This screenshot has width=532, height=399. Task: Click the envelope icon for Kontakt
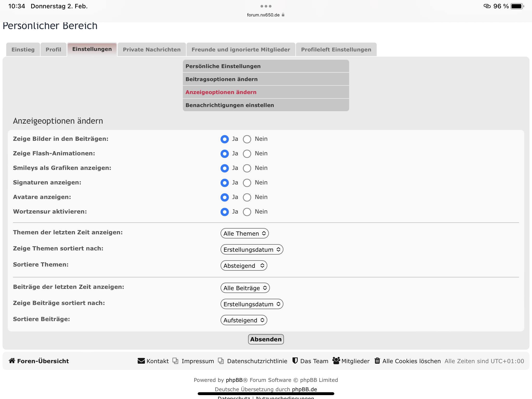pos(141,361)
